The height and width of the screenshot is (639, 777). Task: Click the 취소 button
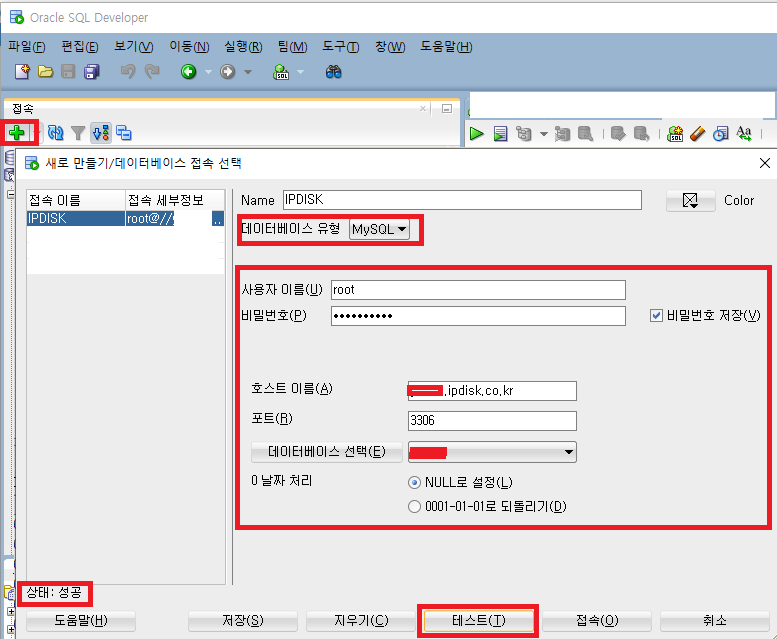point(715,621)
